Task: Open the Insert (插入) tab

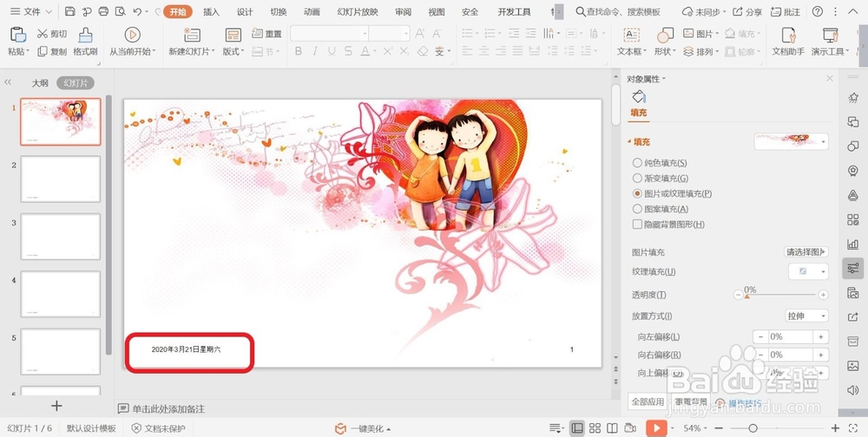Action: 211,11
